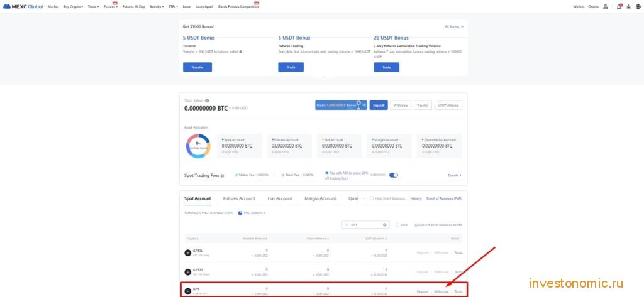Open Wallets in the header
Image resolution: width=644 pixels, height=297 pixels.
coord(579,6)
